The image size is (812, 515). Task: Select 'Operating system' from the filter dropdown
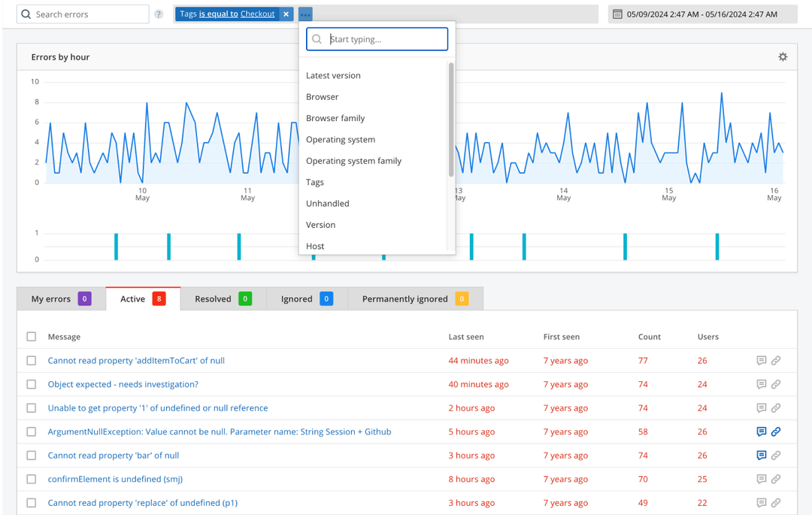tap(341, 139)
